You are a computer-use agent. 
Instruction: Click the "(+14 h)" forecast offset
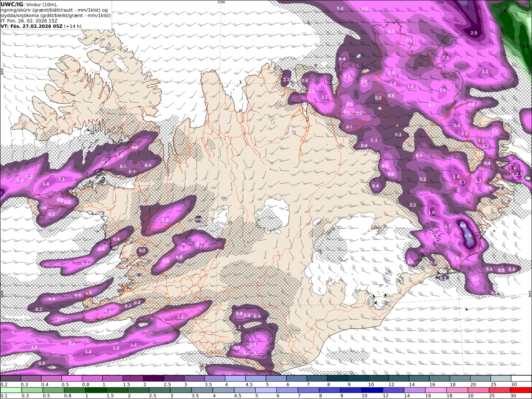(73, 26)
